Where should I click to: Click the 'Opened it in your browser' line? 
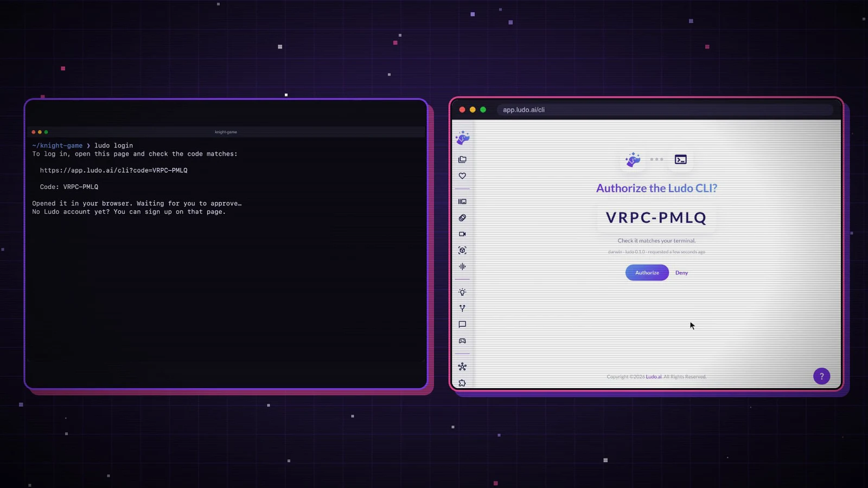137,203
